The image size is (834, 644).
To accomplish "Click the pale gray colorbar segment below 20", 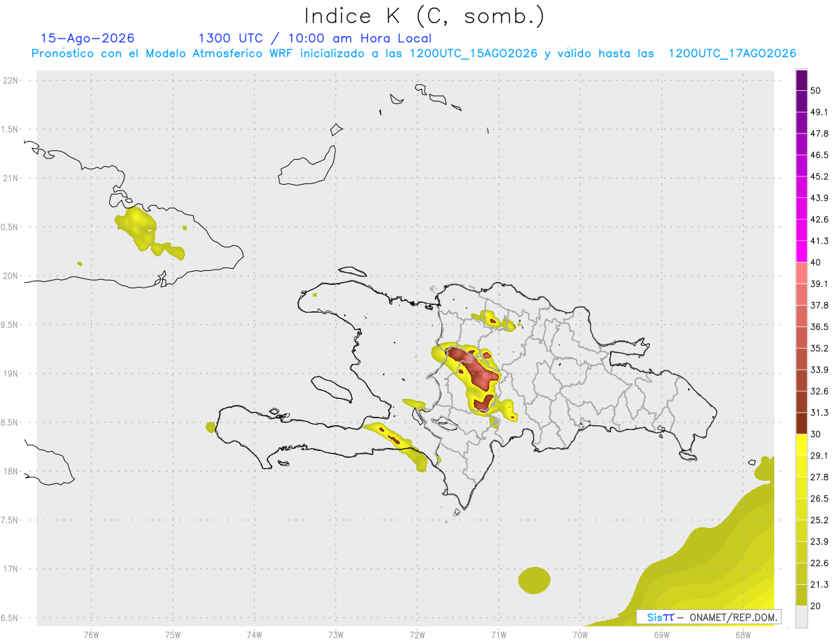I will click(801, 617).
